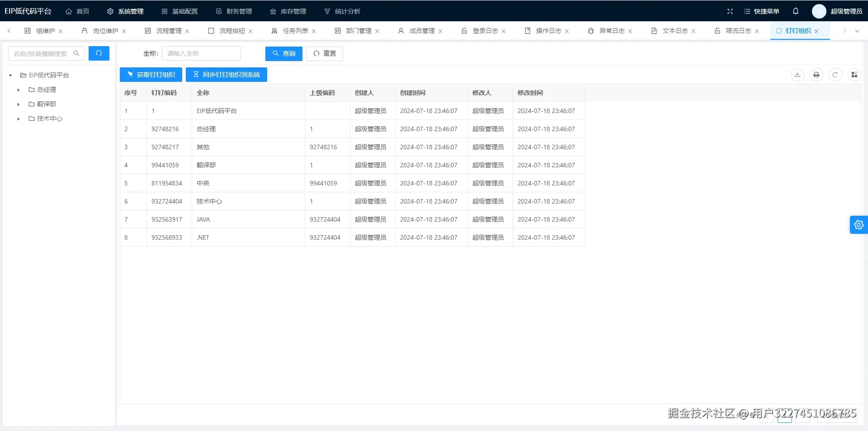Refresh the table data icon
This screenshot has width=868, height=431.
(x=835, y=75)
